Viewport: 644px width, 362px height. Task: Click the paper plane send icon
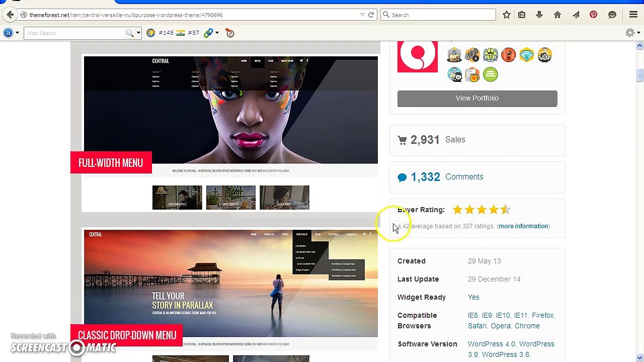[576, 15]
